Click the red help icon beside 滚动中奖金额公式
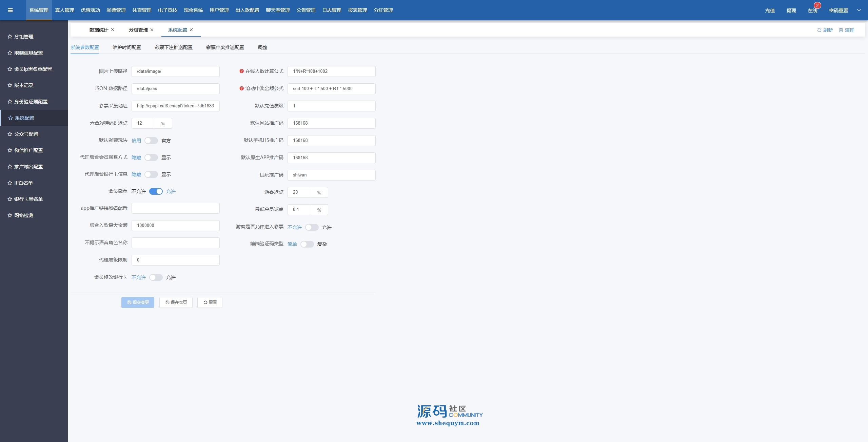The height and width of the screenshot is (442, 868). pos(241,88)
